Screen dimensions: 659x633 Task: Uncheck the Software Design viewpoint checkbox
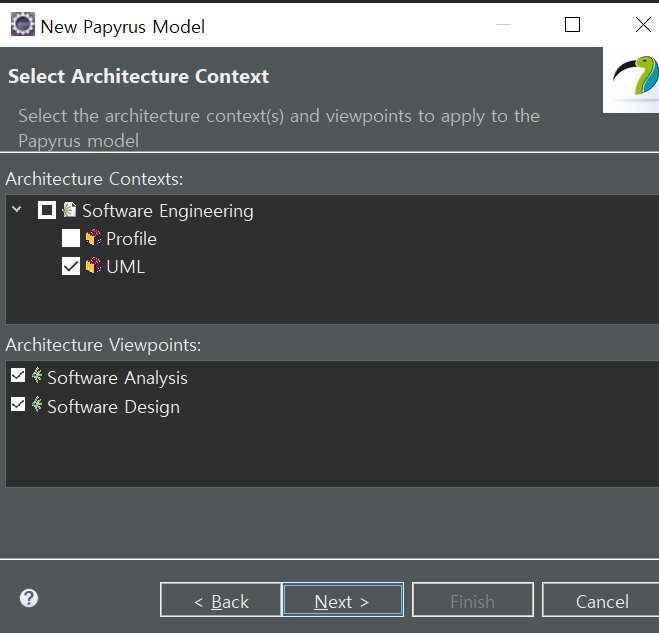click(x=18, y=404)
